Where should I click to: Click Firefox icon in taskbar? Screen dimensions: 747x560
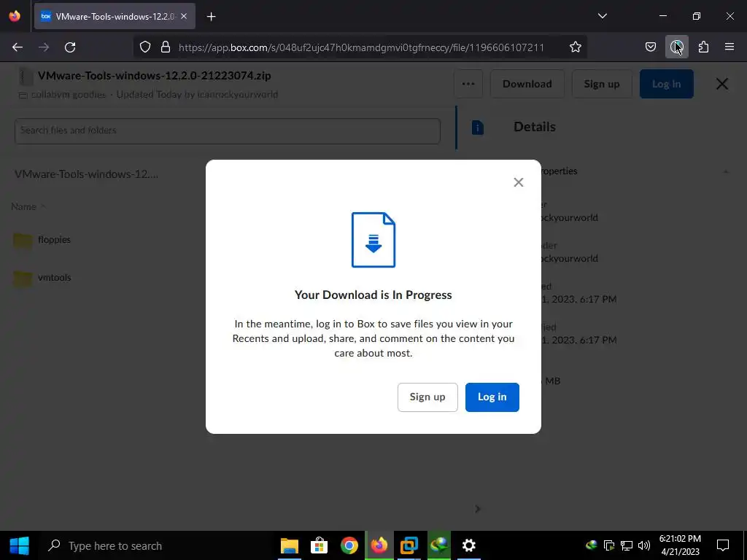pos(379,545)
